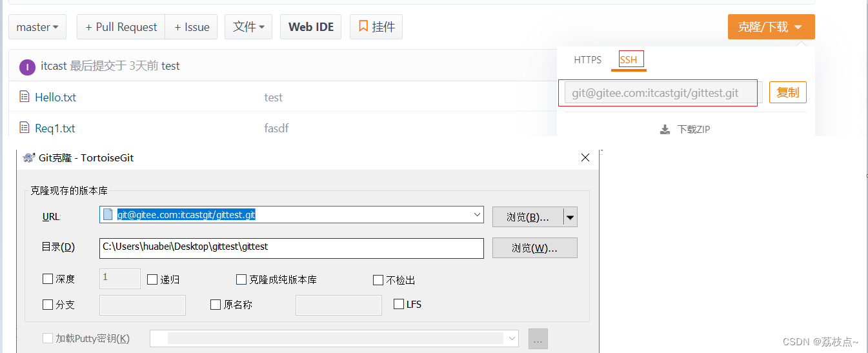Click the depth value field showing 1
Viewport: 868px width, 353px height.
(120, 279)
